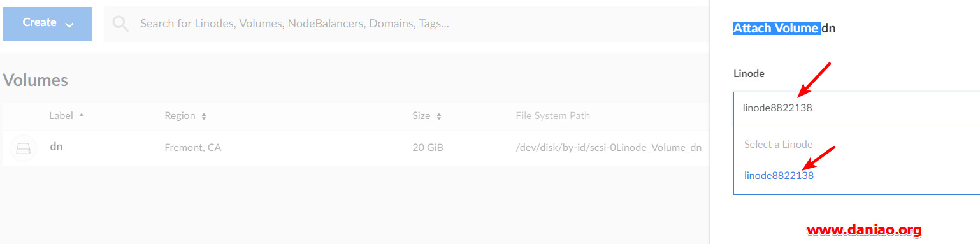This screenshot has height=244, width=980.
Task: Expand the chevron on the Create button
Action: click(x=69, y=24)
